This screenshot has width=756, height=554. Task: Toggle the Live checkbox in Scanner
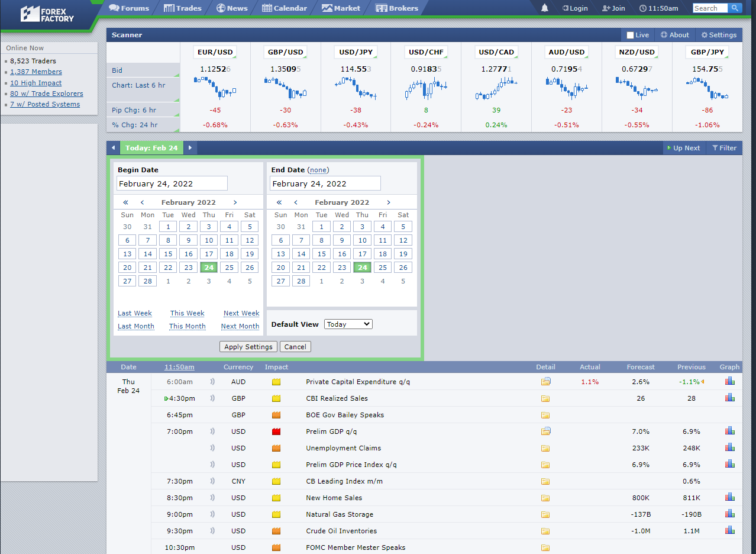[630, 35]
